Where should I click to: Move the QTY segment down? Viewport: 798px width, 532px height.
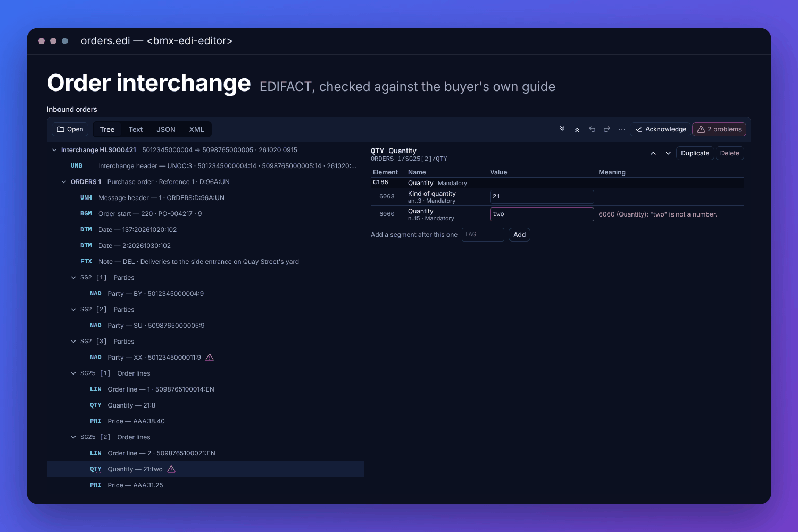pos(668,153)
